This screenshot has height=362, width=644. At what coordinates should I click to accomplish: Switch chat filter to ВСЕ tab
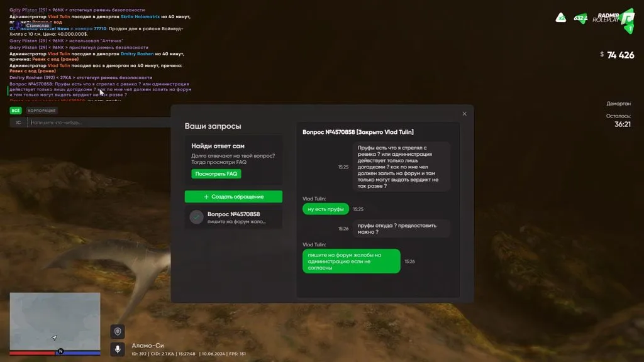[16, 111]
